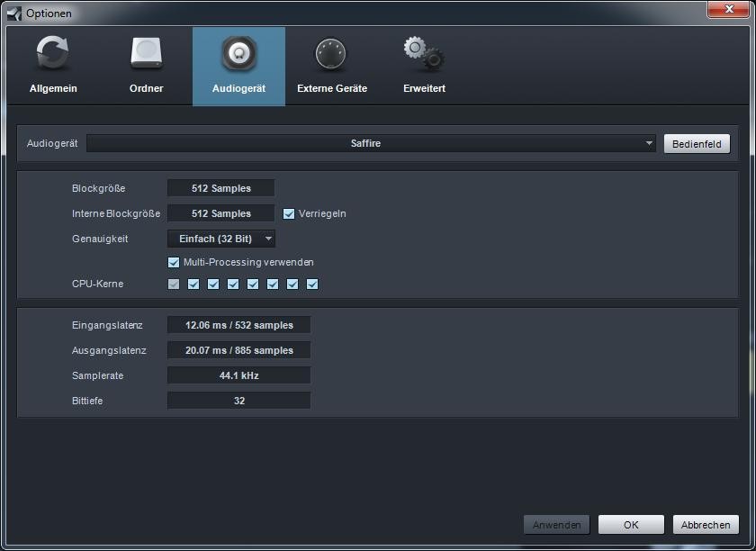Switch to the Externe Geräte tab label
756x551 pixels.
pos(331,88)
